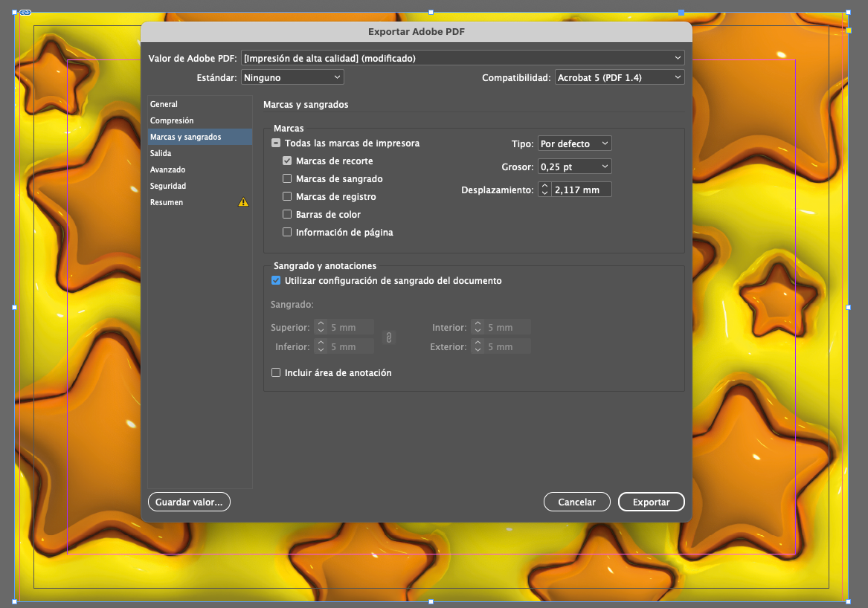This screenshot has width=868, height=608.
Task: Select the Marcas y sangrados section
Action: pyautogui.click(x=200, y=137)
